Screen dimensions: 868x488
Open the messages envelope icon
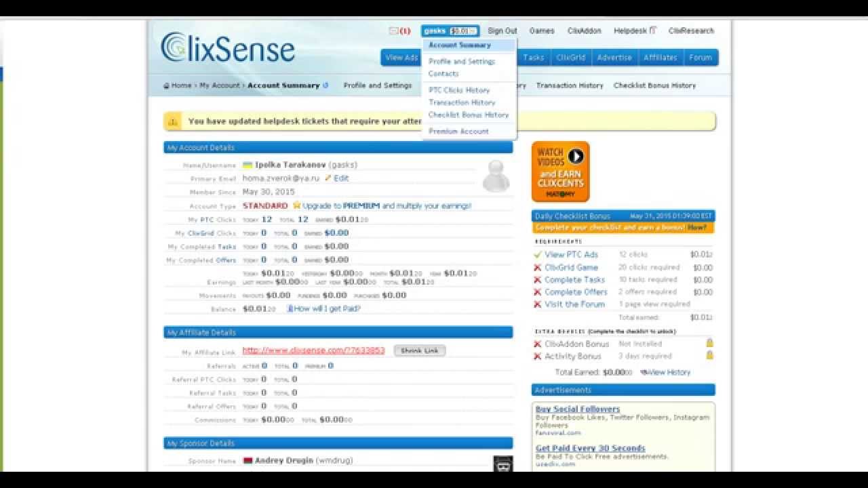[x=393, y=31]
